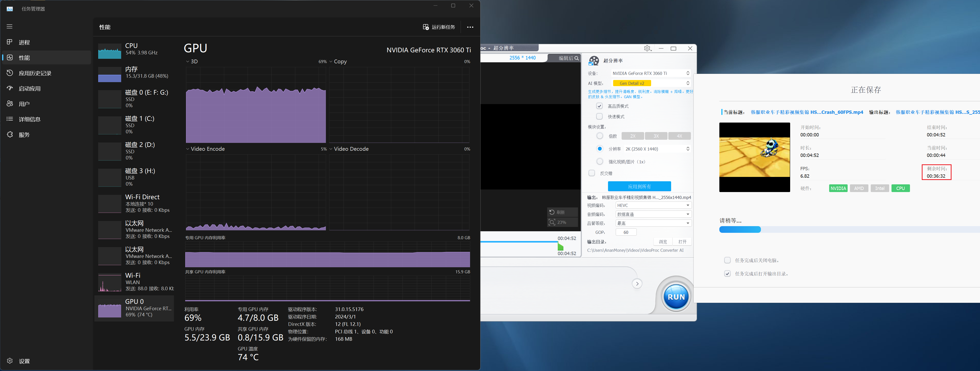The height and width of the screenshot is (371, 980).
Task: Open Task Manager 设置 at bottom left
Action: pyautogui.click(x=46, y=361)
